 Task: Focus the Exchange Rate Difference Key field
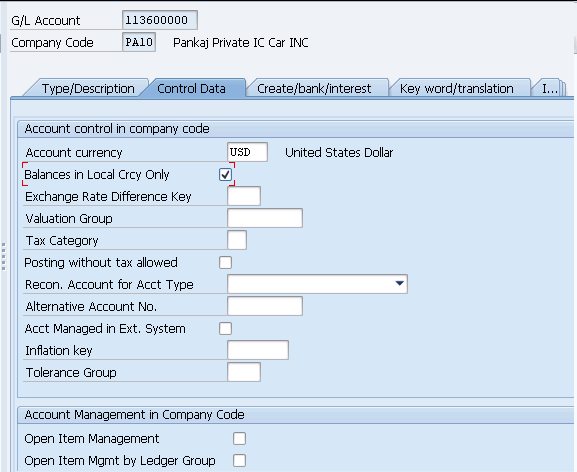244,196
